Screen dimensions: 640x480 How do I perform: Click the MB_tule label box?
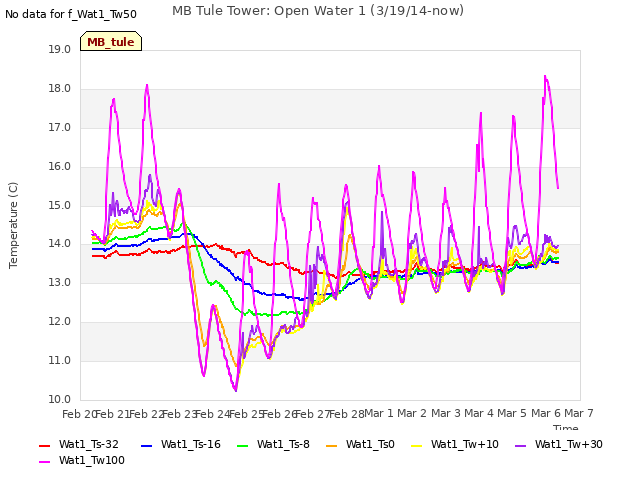pyautogui.click(x=111, y=41)
